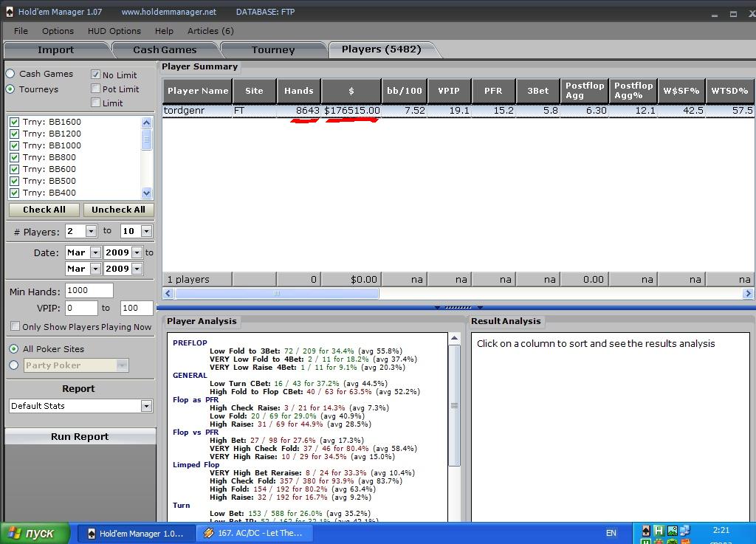Switch to AC/DC player in taskbar
The width and height of the screenshot is (756, 544).
(x=255, y=533)
